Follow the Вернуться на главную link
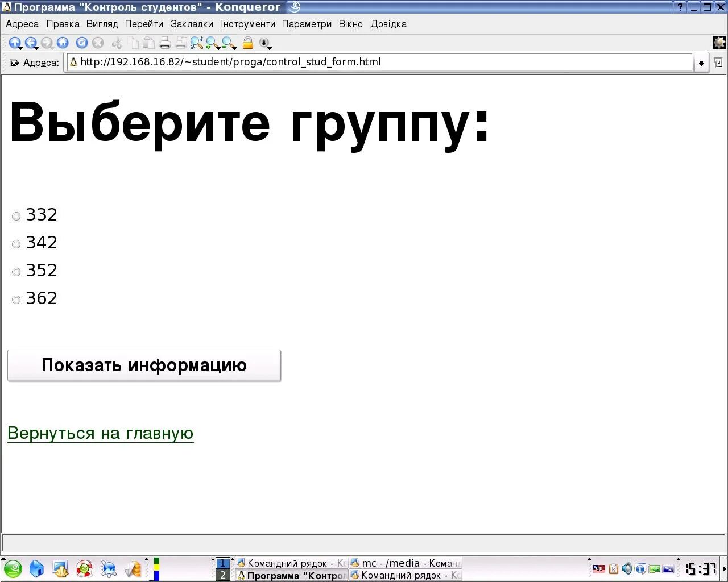Viewport: 728px width, 582px height. [x=101, y=433]
